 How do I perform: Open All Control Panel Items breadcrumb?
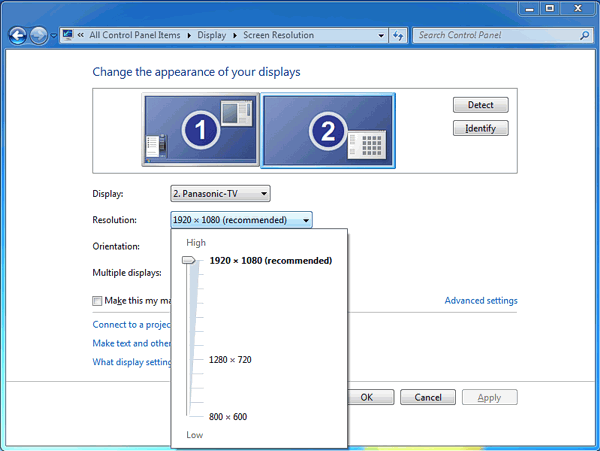click(135, 35)
